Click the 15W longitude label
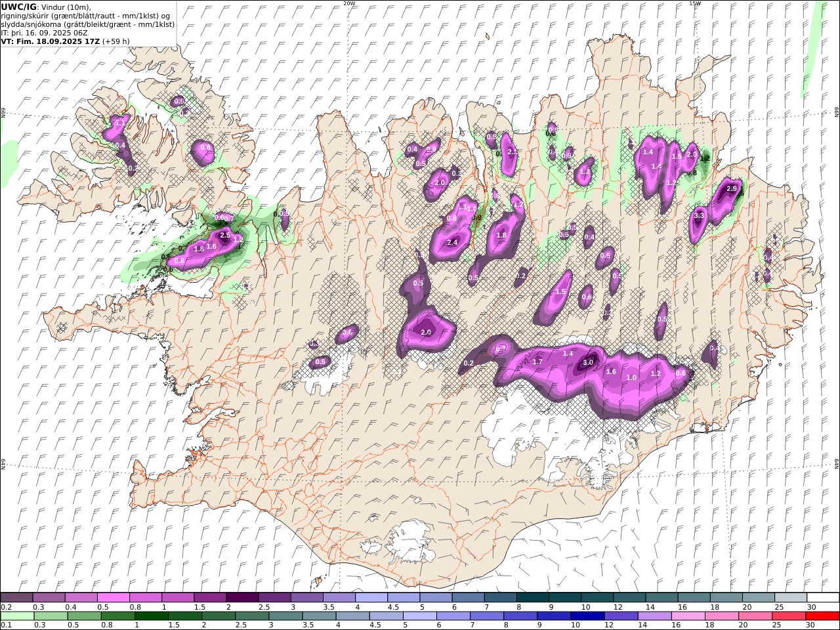The height and width of the screenshot is (630, 840). tap(695, 3)
